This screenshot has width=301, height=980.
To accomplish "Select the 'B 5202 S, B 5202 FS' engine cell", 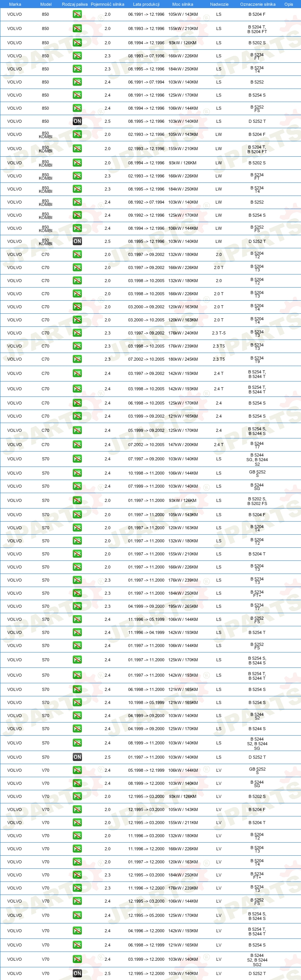I will tap(257, 501).
